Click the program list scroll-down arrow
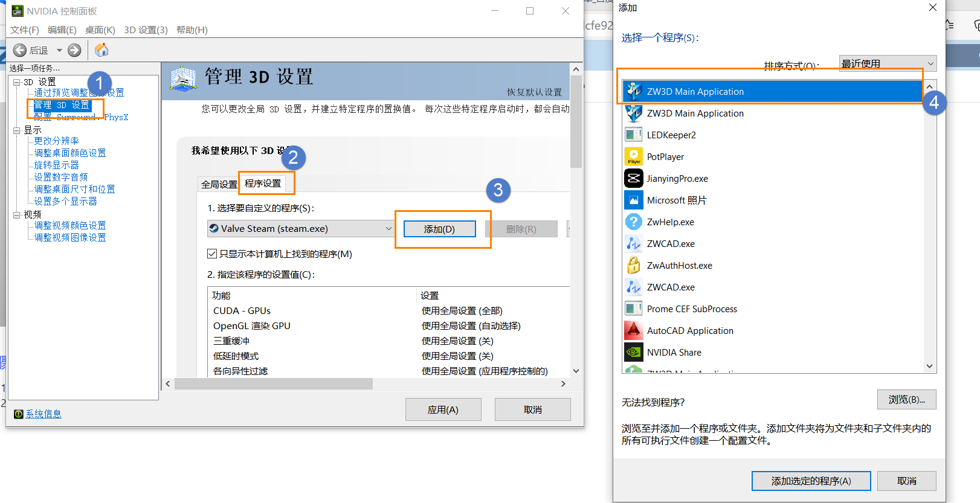Image resolution: width=980 pixels, height=503 pixels. point(929,366)
